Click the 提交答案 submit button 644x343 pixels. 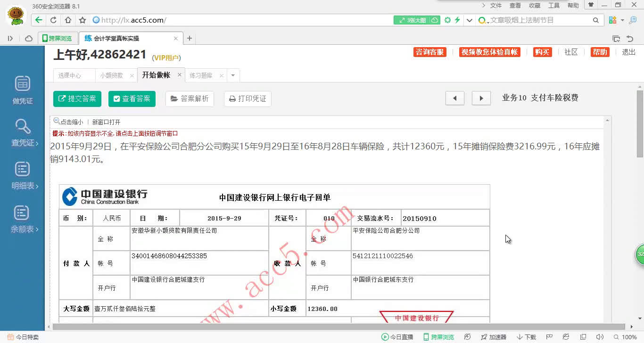tap(77, 98)
